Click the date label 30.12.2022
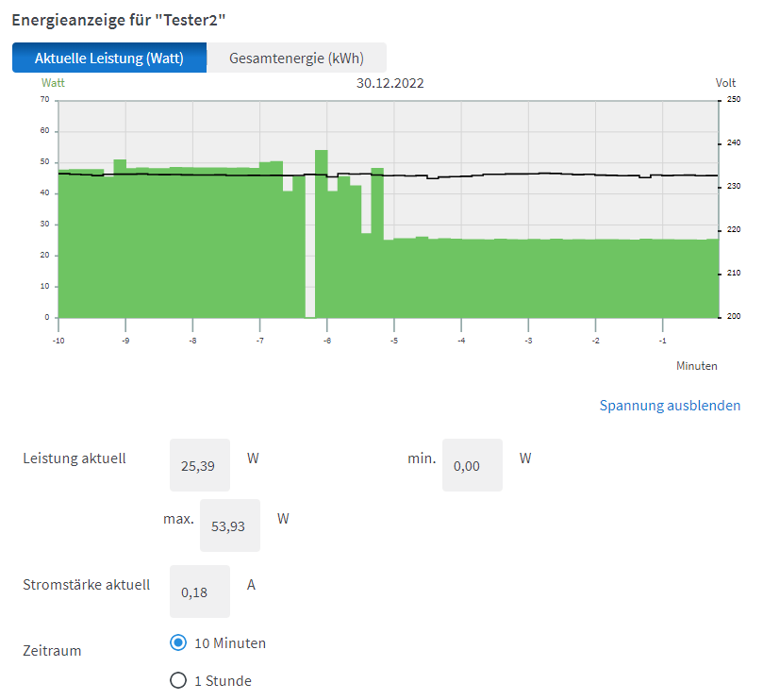Viewport: 763px width, 700px height. [x=390, y=83]
